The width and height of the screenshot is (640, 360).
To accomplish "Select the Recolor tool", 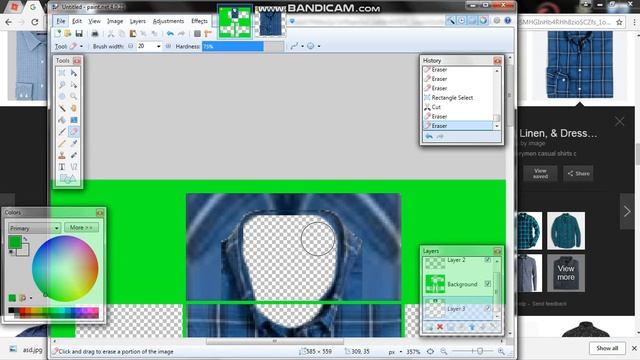I will click(74, 156).
